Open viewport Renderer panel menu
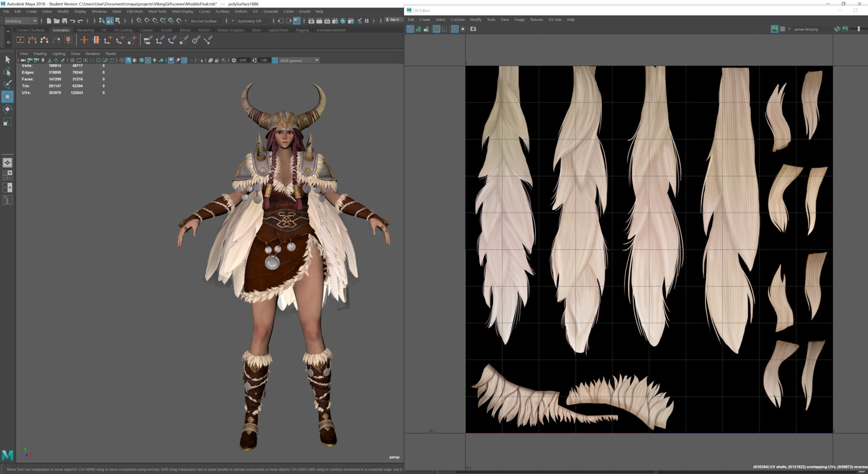This screenshot has height=474, width=868. (93, 54)
